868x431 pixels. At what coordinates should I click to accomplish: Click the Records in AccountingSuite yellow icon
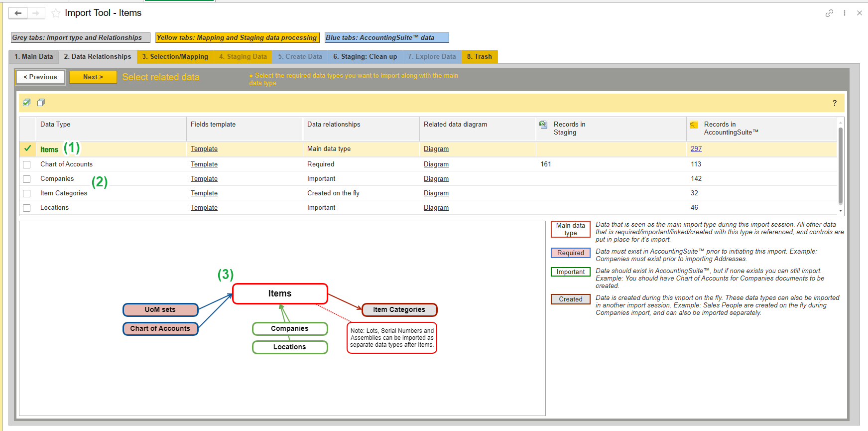[x=694, y=125]
